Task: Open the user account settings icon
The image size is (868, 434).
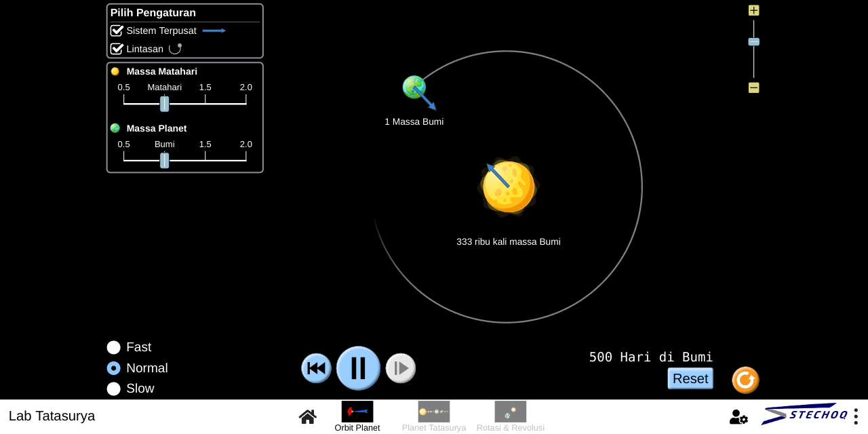Action: 738,418
